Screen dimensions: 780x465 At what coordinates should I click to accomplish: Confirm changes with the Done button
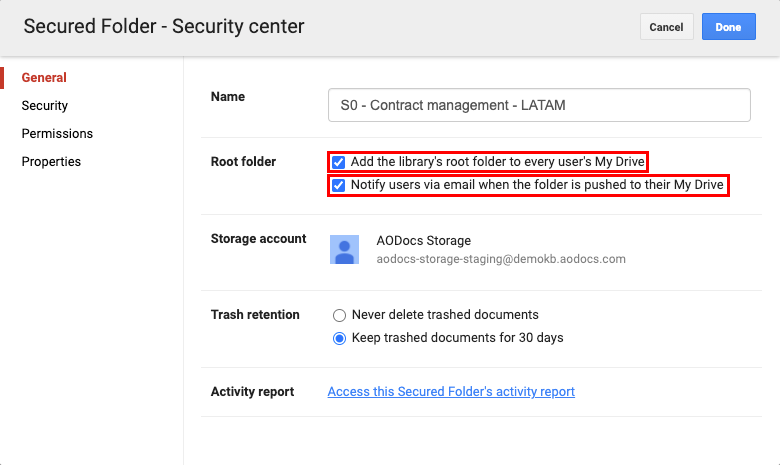[x=729, y=27]
